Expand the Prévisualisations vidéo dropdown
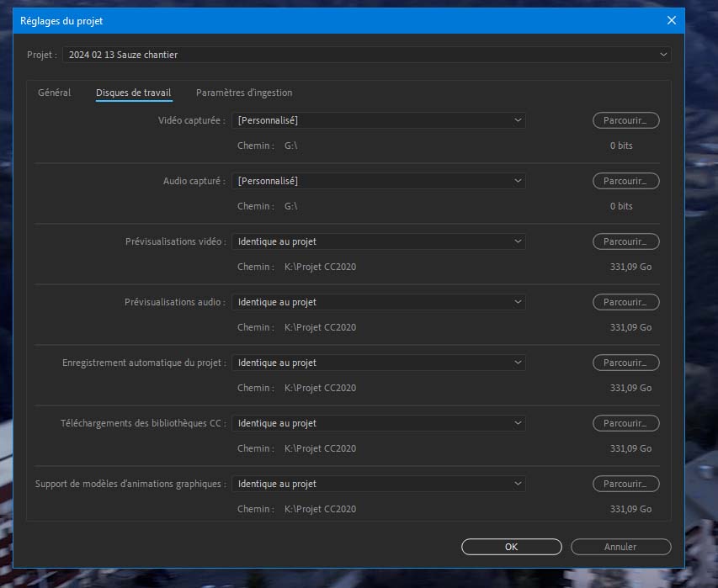 tap(378, 241)
